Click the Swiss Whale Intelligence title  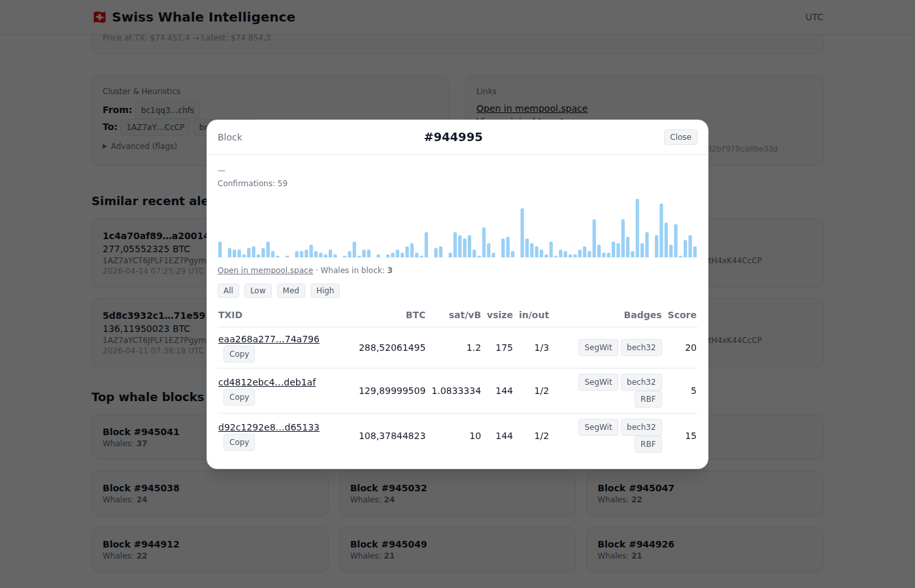point(203,17)
